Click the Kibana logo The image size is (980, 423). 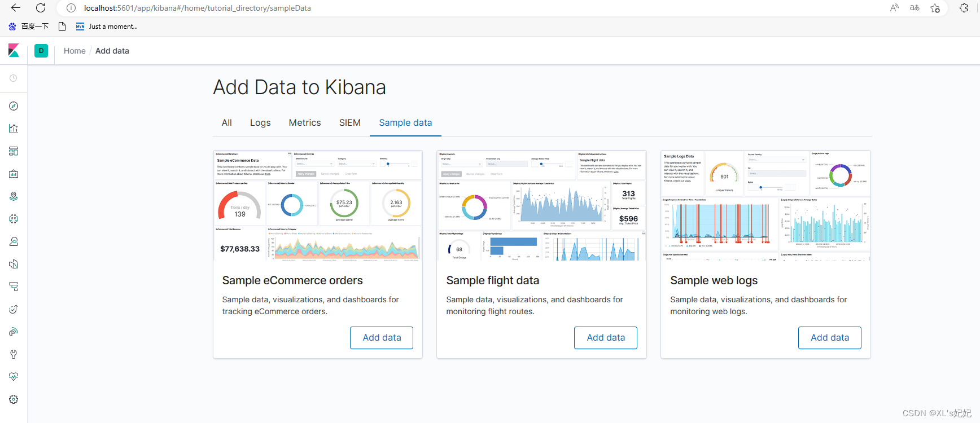tap(14, 51)
